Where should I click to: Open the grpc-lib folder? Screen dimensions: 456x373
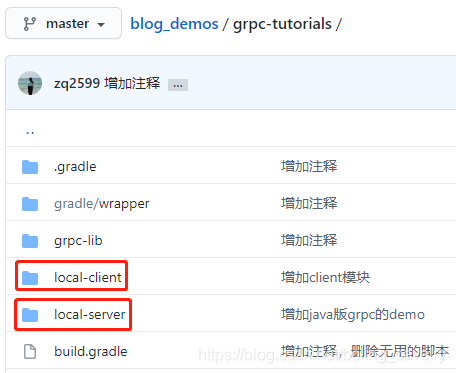point(78,241)
